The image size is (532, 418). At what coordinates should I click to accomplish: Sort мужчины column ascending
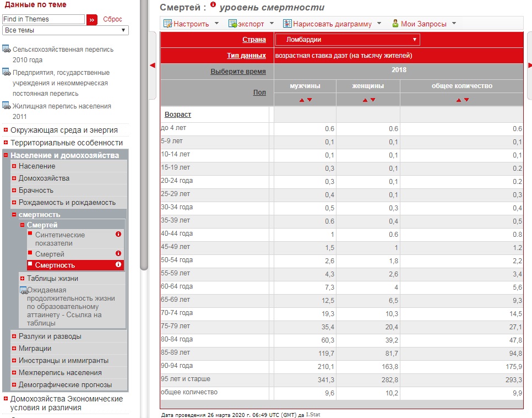(302, 100)
